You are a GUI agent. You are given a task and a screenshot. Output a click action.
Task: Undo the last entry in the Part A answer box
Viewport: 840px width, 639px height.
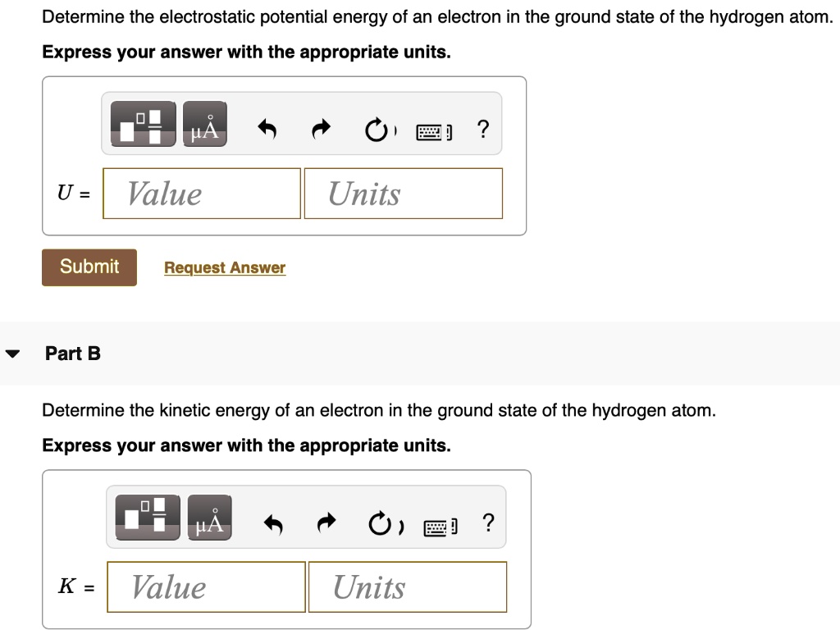pos(268,127)
